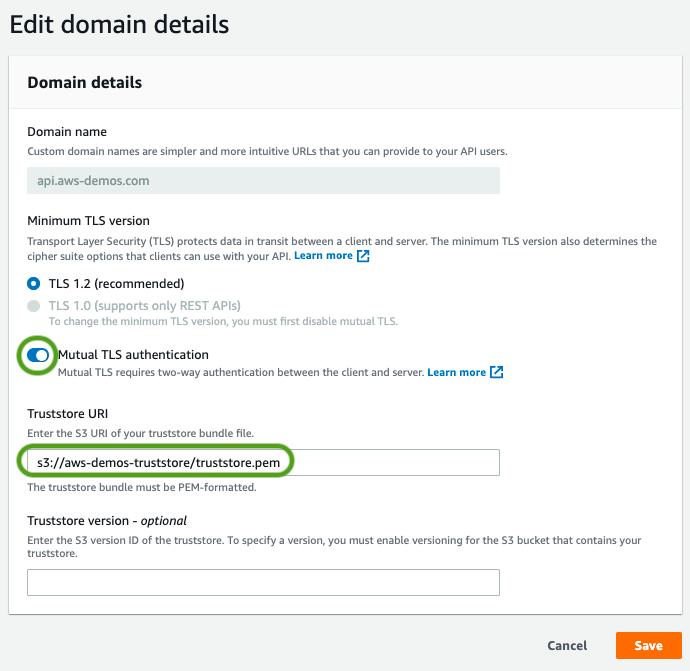
Task: Select the TLS 1.0 radio button
Action: (34, 305)
